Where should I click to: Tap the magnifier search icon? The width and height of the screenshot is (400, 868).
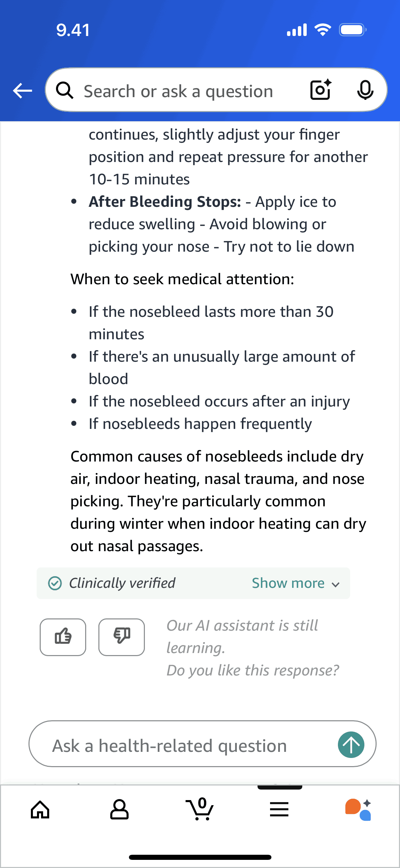(64, 91)
